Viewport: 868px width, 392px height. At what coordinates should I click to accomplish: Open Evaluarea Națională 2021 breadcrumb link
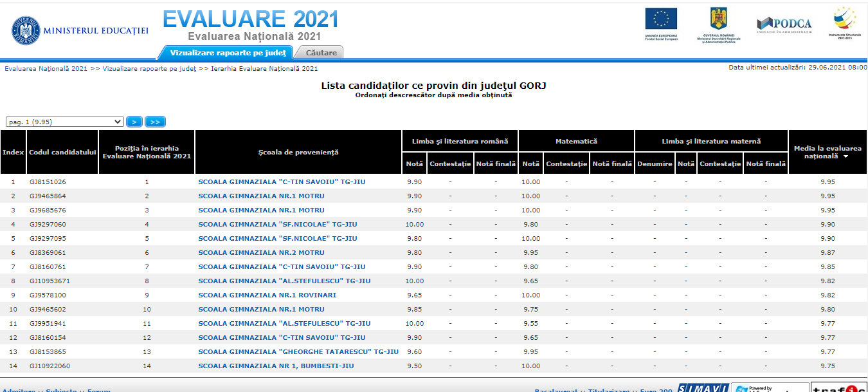[46, 68]
